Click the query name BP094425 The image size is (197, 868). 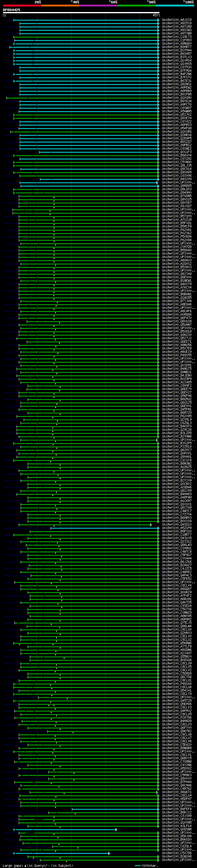[x=11, y=10]
